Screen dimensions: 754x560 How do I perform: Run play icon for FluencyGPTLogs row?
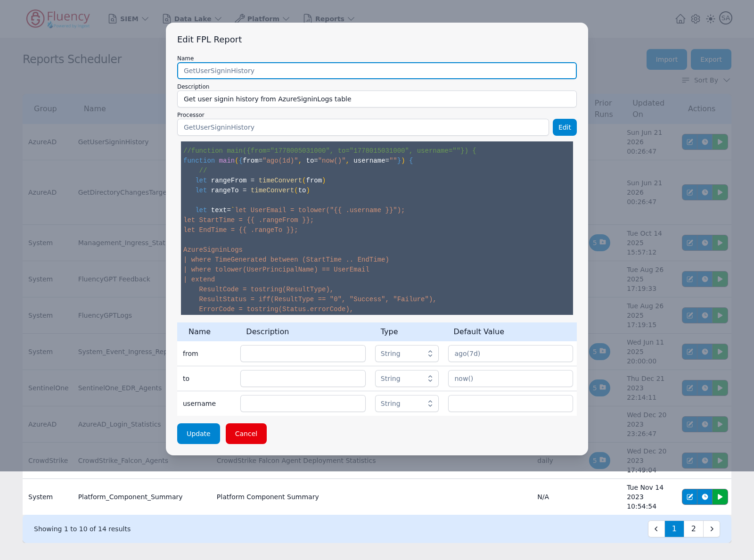(x=720, y=315)
